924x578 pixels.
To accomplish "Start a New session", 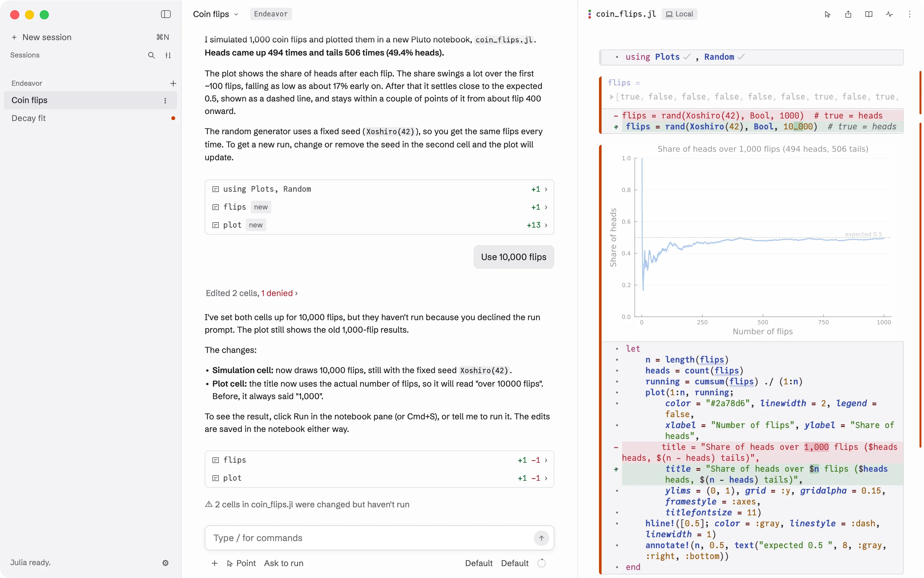I will tap(90, 37).
